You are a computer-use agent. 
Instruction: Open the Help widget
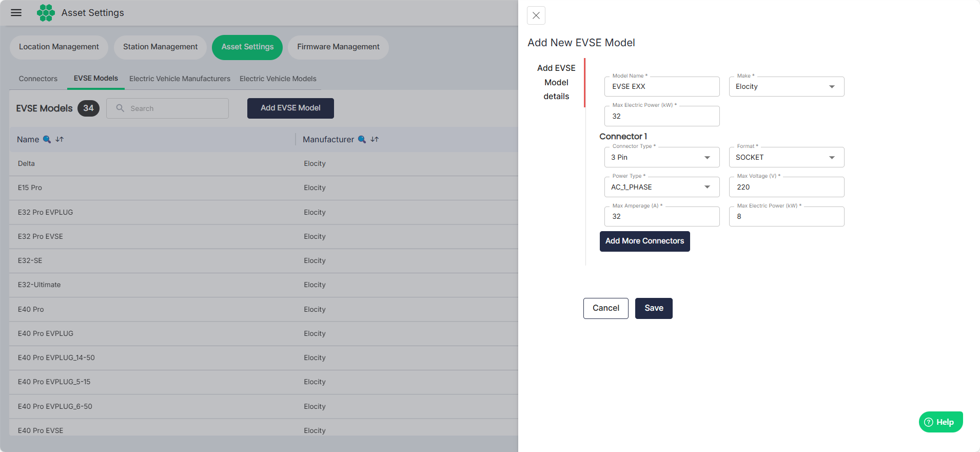coord(940,422)
